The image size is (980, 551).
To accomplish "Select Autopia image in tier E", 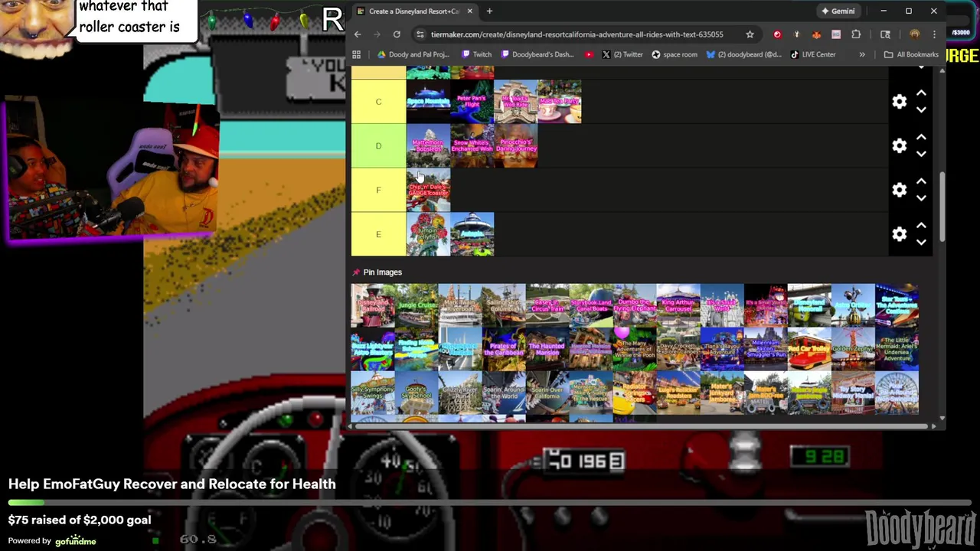I will 472,234.
